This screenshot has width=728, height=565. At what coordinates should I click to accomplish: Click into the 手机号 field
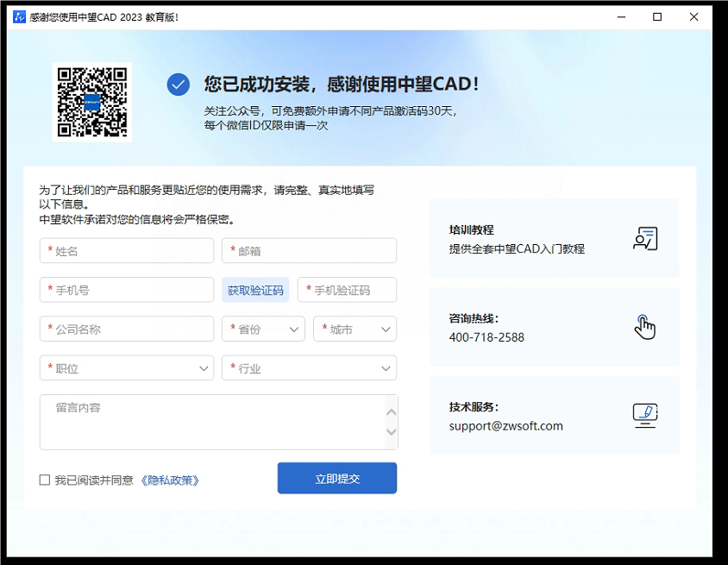tap(127, 290)
